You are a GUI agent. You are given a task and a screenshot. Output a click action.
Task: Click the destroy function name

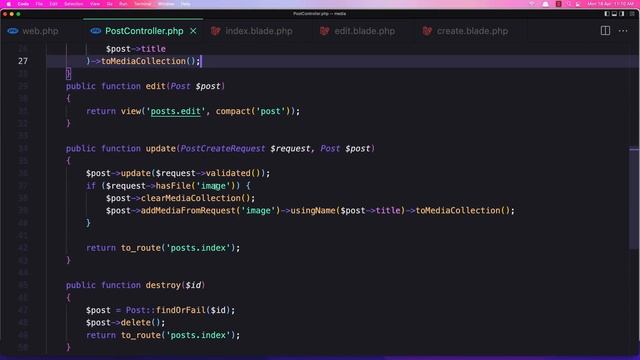pyautogui.click(x=163, y=285)
